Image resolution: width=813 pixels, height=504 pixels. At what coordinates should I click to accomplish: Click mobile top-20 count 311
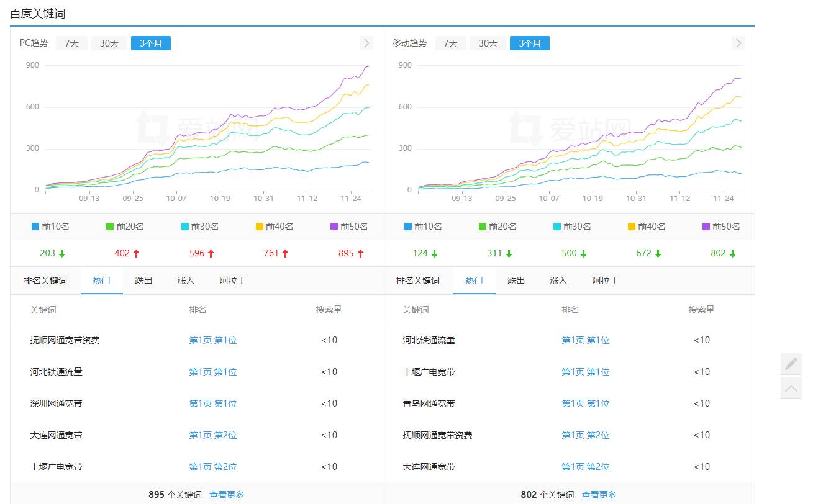click(495, 253)
